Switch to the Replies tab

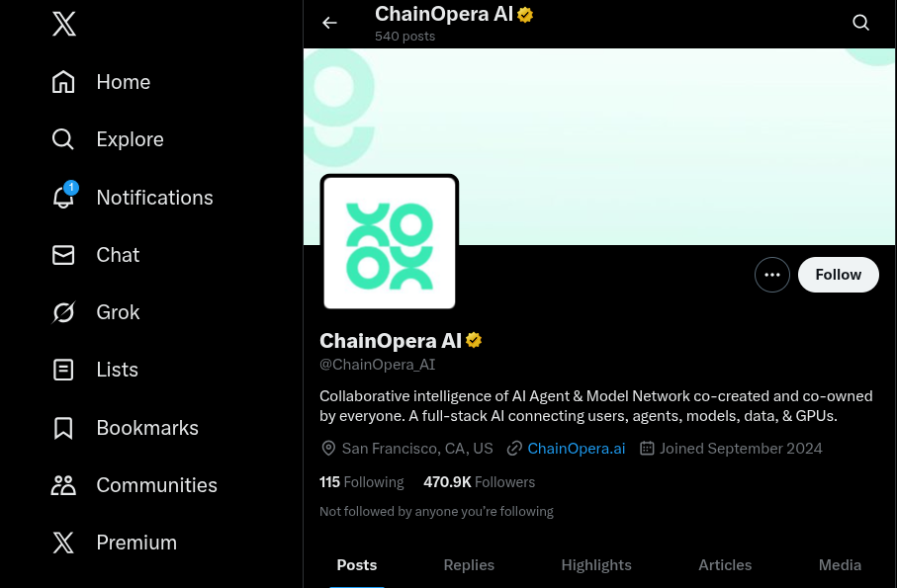click(x=469, y=565)
